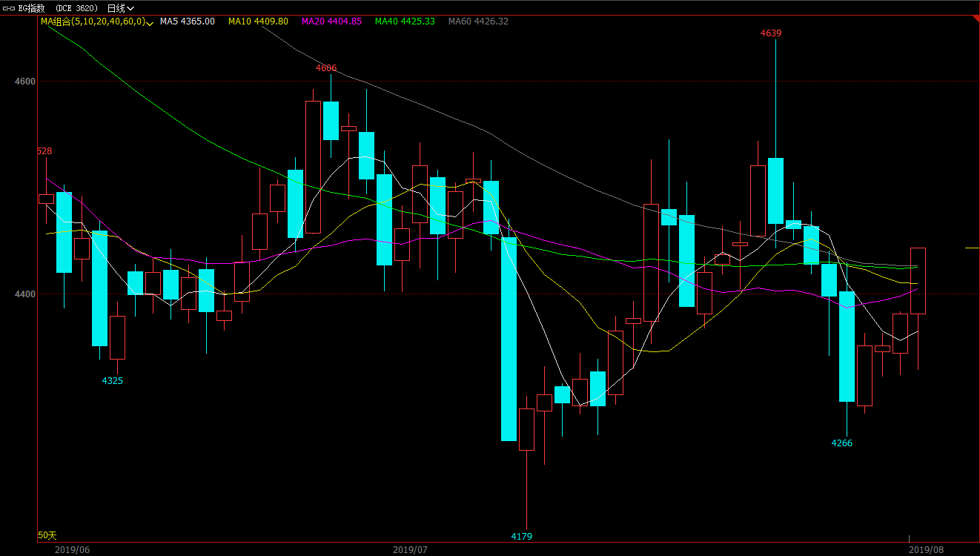The width and height of the screenshot is (980, 556).
Task: Click the 2019/08 date axis label
Action: pyautogui.click(x=927, y=549)
